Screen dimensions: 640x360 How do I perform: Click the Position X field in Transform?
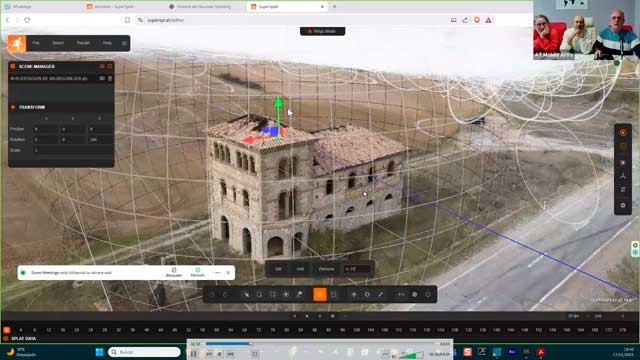(45, 129)
